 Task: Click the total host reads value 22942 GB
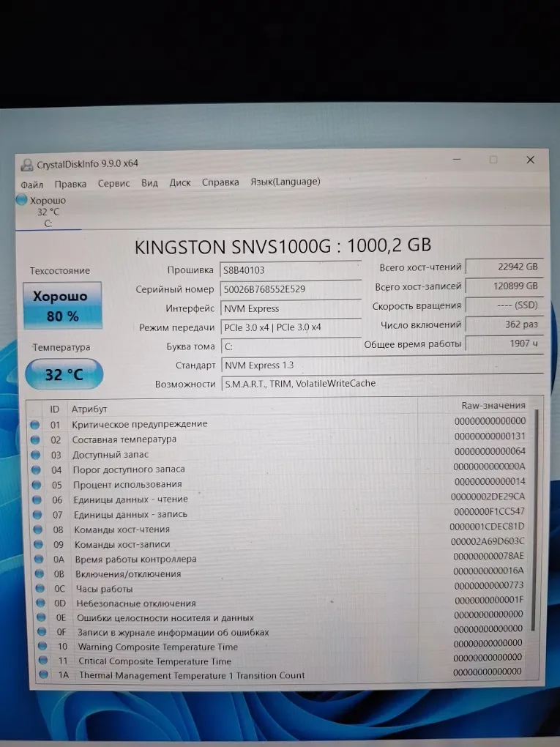tap(504, 267)
